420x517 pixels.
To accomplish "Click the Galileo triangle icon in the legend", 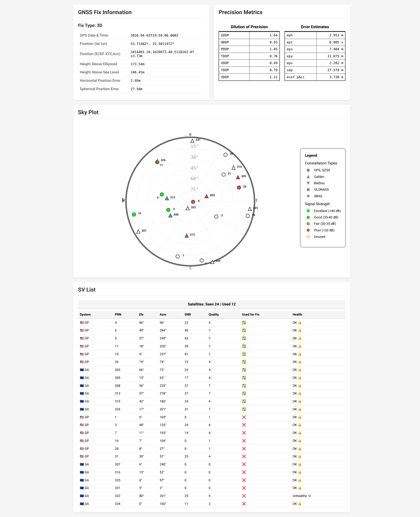I will point(308,177).
